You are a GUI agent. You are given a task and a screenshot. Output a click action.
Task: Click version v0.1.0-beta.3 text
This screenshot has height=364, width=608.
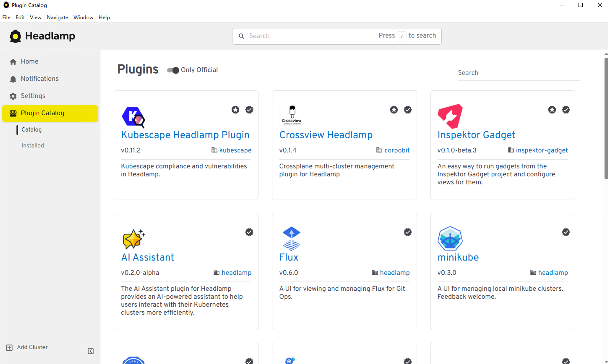457,150
